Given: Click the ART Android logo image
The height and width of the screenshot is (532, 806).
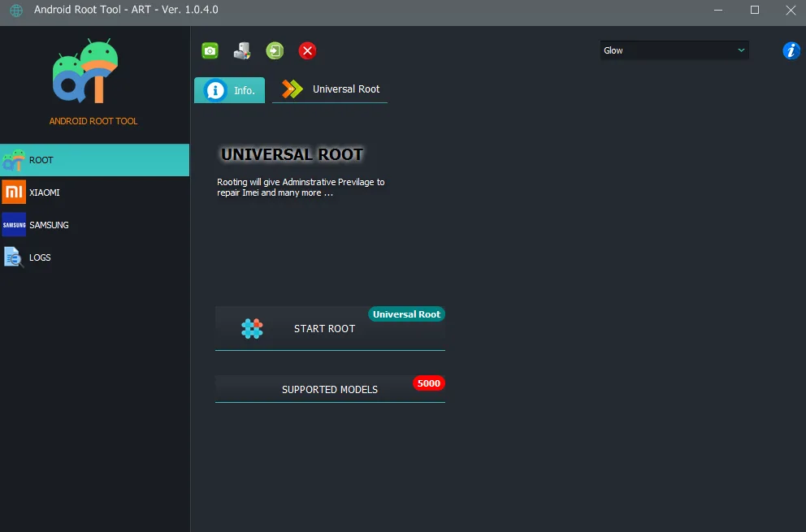Looking at the screenshot, I should (x=85, y=71).
